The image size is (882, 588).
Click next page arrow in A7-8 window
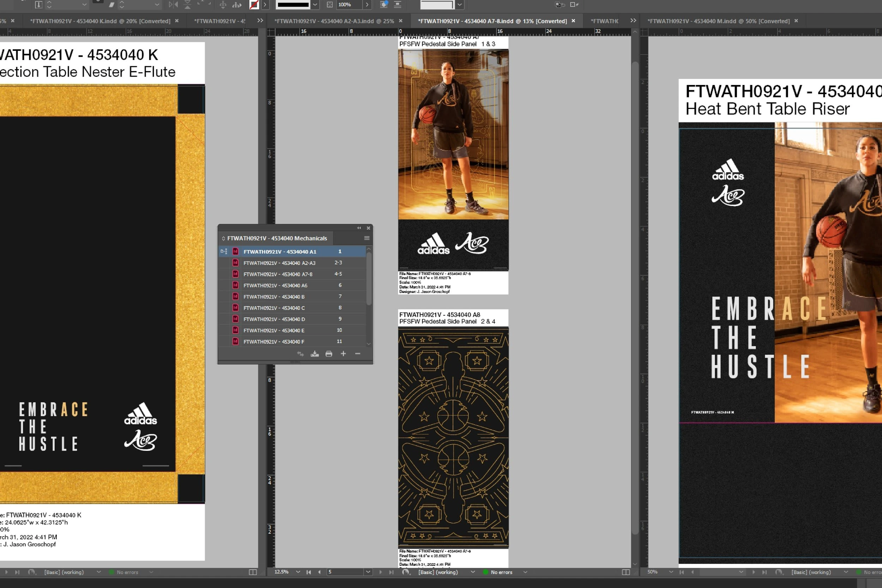(x=381, y=572)
